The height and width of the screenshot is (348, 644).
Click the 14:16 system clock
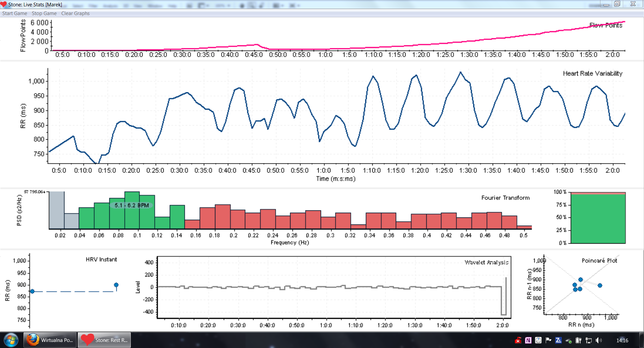click(x=622, y=340)
